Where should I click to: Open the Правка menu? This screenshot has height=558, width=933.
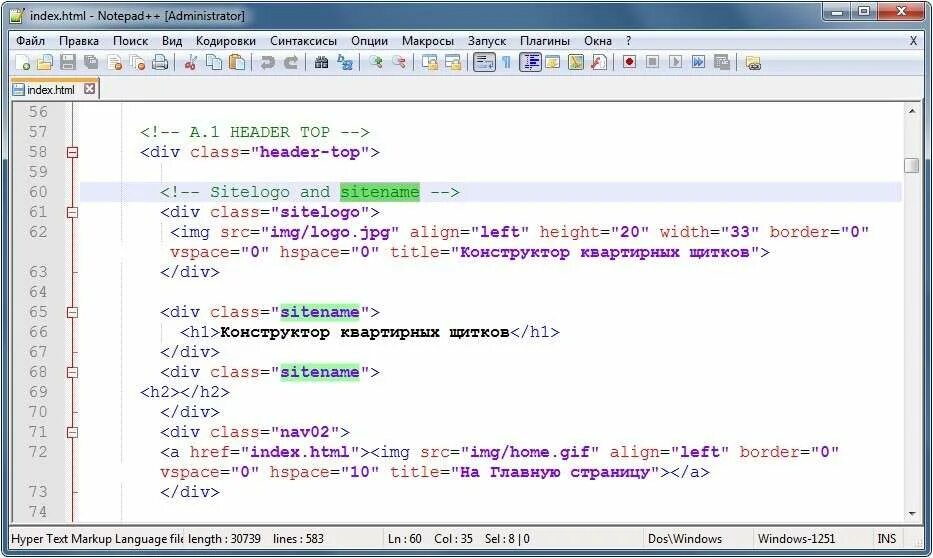(x=79, y=41)
